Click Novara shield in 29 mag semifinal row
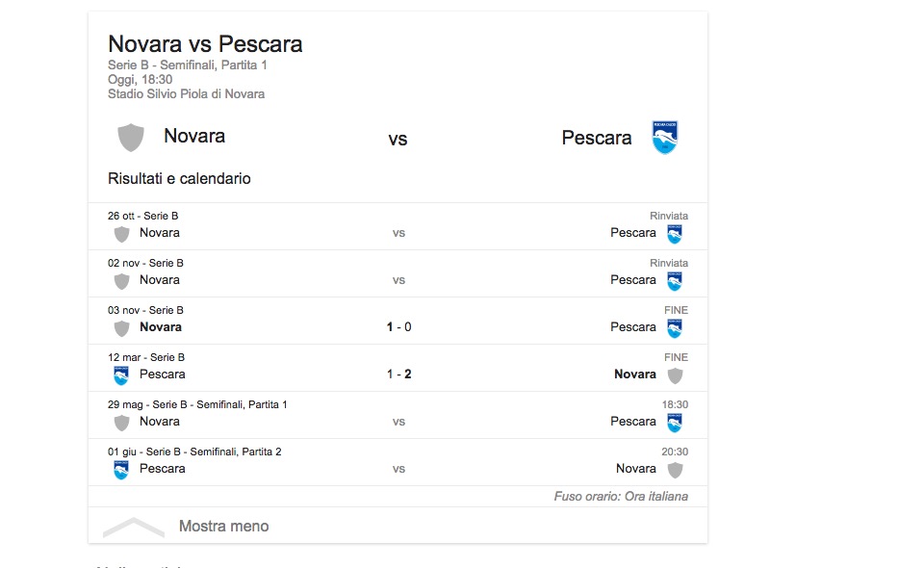924x568 pixels. coord(121,423)
